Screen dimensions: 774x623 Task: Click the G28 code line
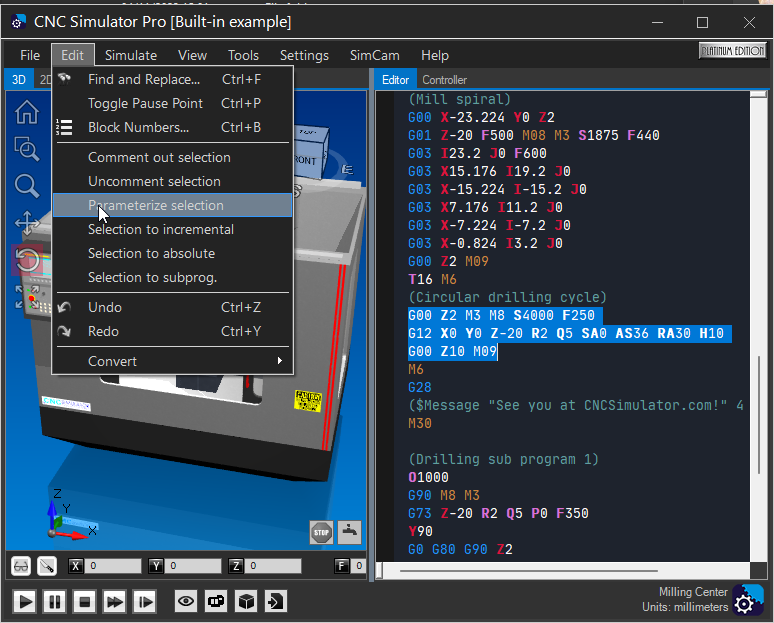coord(420,388)
